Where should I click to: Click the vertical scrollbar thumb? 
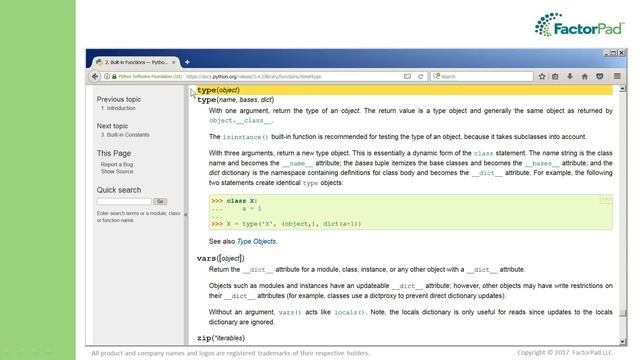tap(622, 313)
